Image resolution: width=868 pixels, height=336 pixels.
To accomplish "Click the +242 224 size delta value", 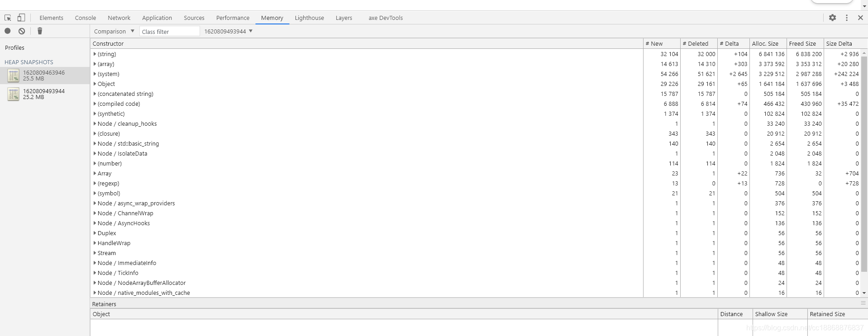I will tap(846, 74).
